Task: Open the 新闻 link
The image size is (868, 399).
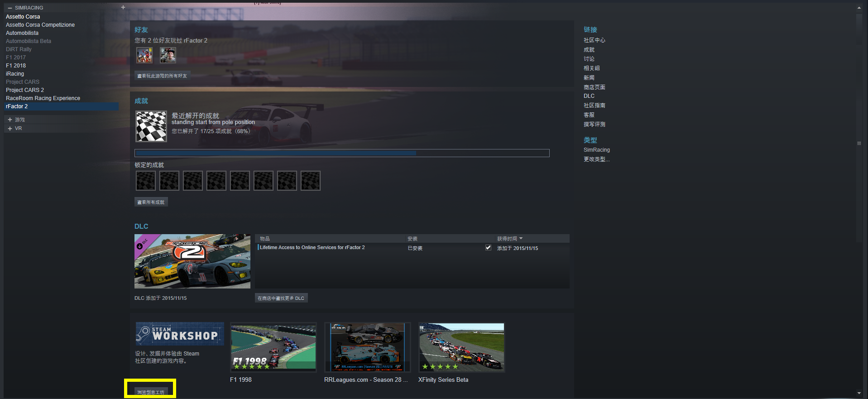Action: 589,78
